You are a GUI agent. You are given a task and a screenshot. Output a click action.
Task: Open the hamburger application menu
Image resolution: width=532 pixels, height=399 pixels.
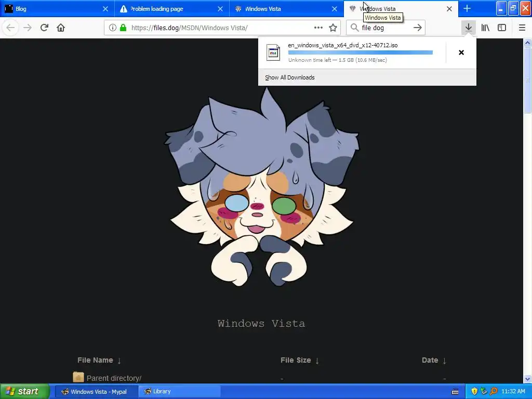[522, 28]
